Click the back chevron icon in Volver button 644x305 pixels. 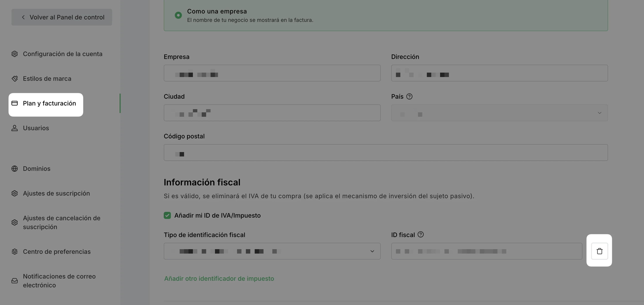coord(23,17)
